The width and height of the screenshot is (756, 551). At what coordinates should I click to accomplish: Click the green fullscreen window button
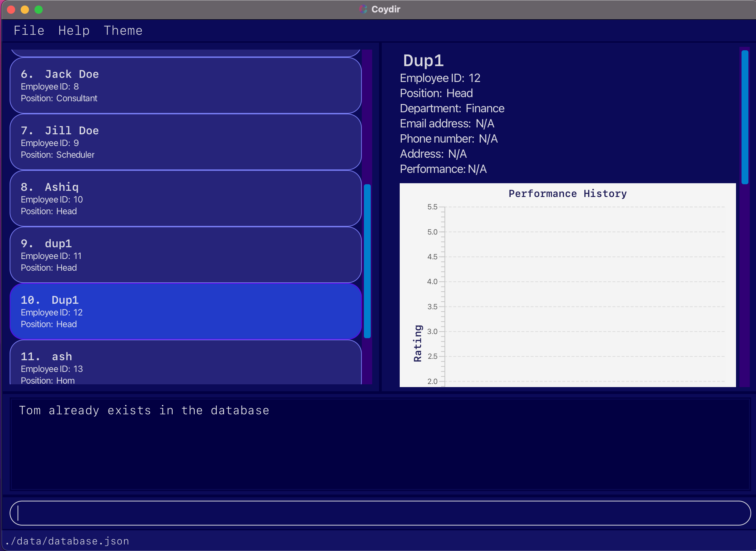(x=39, y=9)
